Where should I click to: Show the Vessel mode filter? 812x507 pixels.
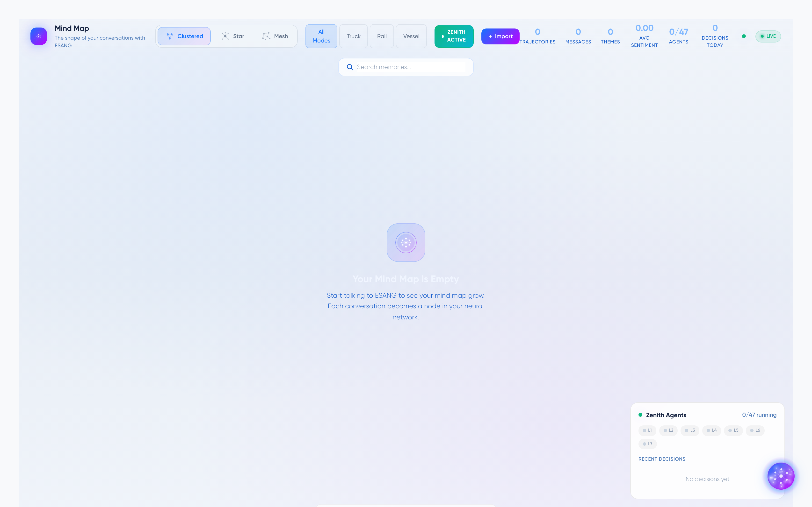click(411, 36)
